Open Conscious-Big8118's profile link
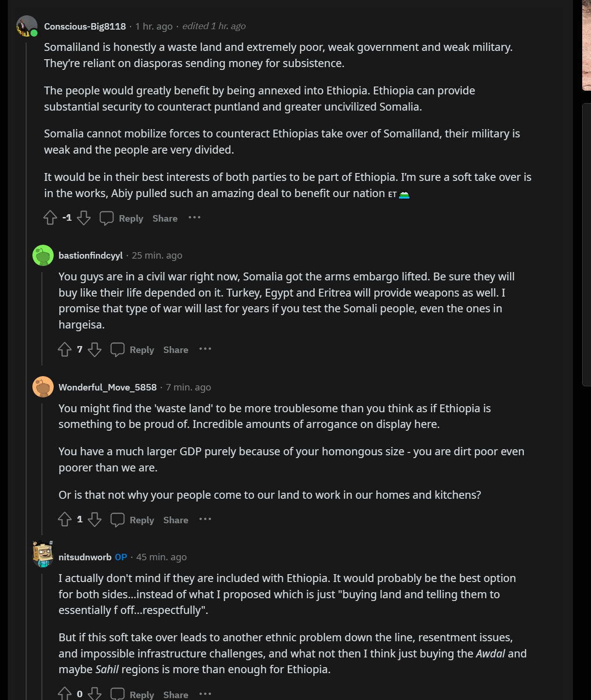Image resolution: width=591 pixels, height=700 pixels. 85,26
